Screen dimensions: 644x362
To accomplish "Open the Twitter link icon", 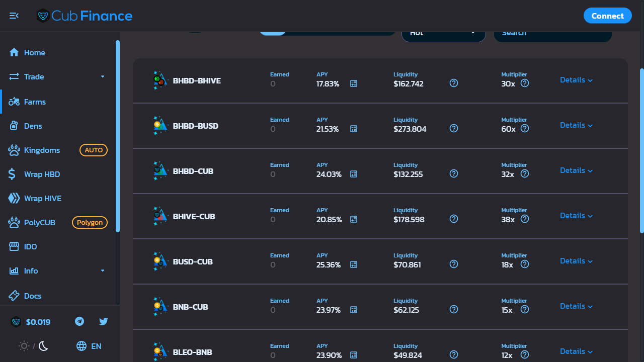I will click(x=104, y=321).
